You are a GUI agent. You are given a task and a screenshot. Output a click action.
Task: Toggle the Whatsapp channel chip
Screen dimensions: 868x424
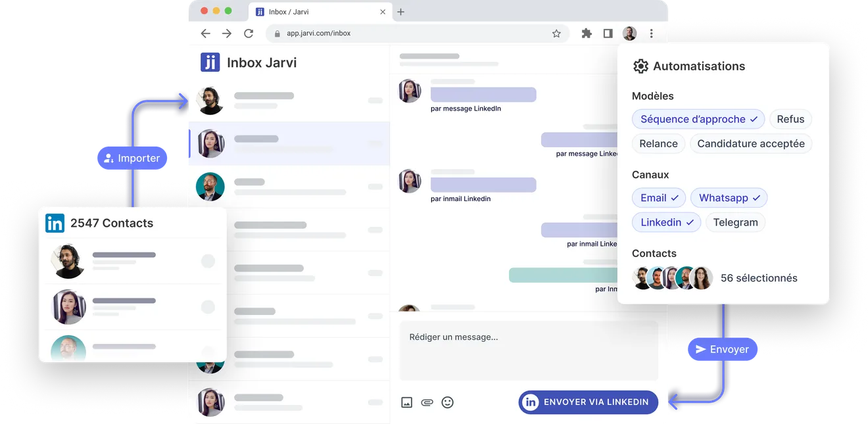[729, 198]
